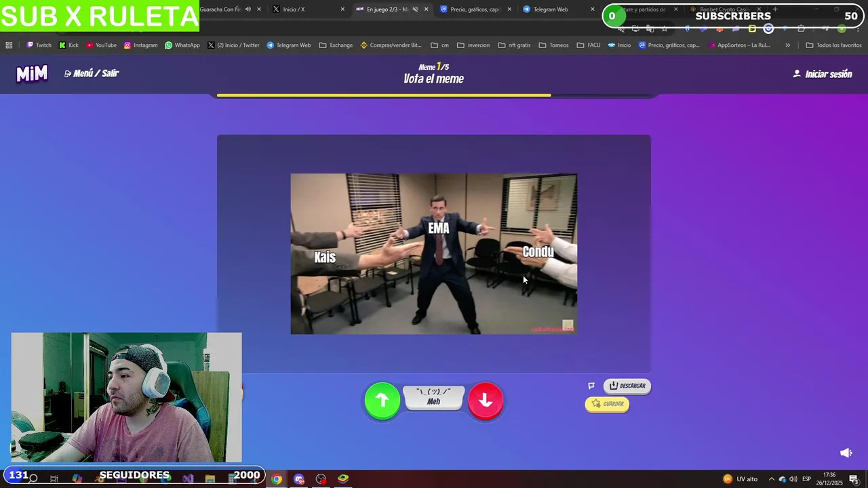Screen dimensions: 868x488
Task: Open Menú / Salir
Action: [92, 73]
